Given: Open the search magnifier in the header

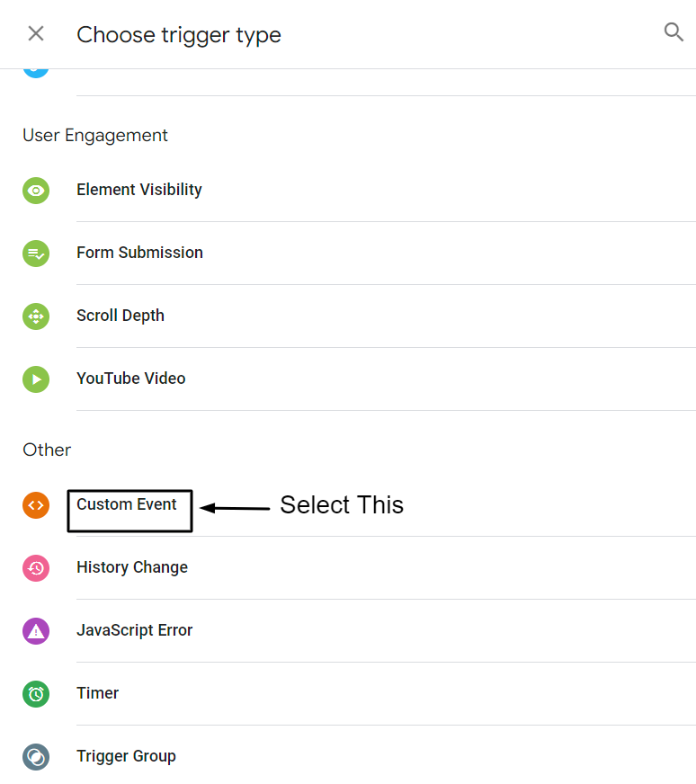Looking at the screenshot, I should (674, 32).
